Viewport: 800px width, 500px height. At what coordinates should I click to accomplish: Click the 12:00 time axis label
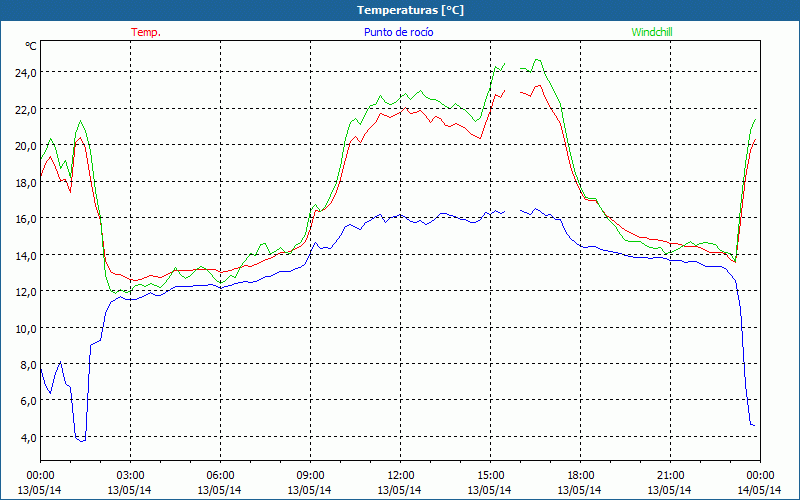pyautogui.click(x=401, y=476)
